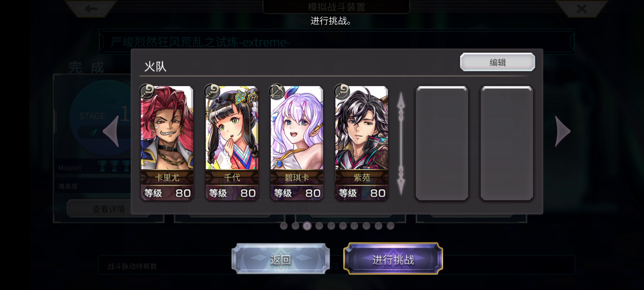Tap the staff weapon icon on 紫苑's card
The height and width of the screenshot is (290, 644).
pos(342,91)
